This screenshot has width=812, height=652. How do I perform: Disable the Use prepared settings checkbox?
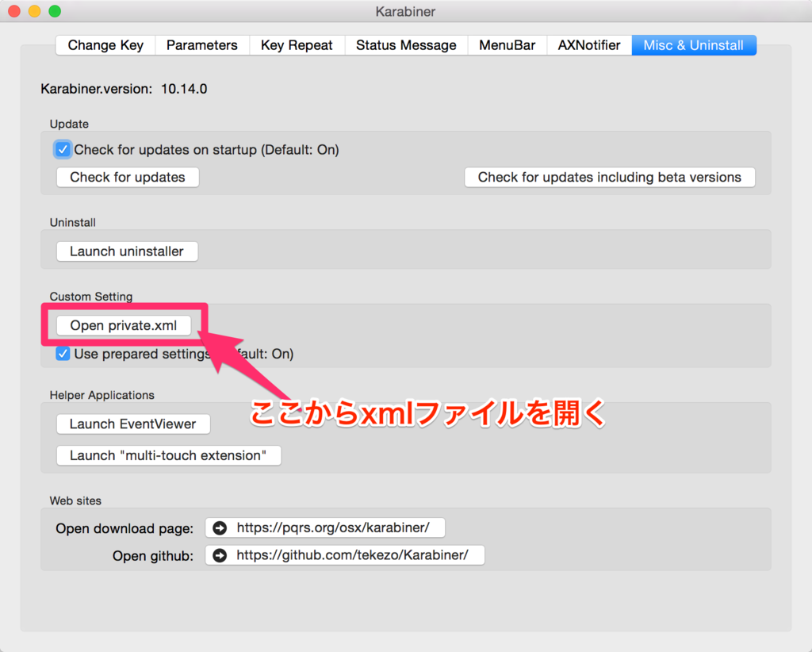coord(63,354)
